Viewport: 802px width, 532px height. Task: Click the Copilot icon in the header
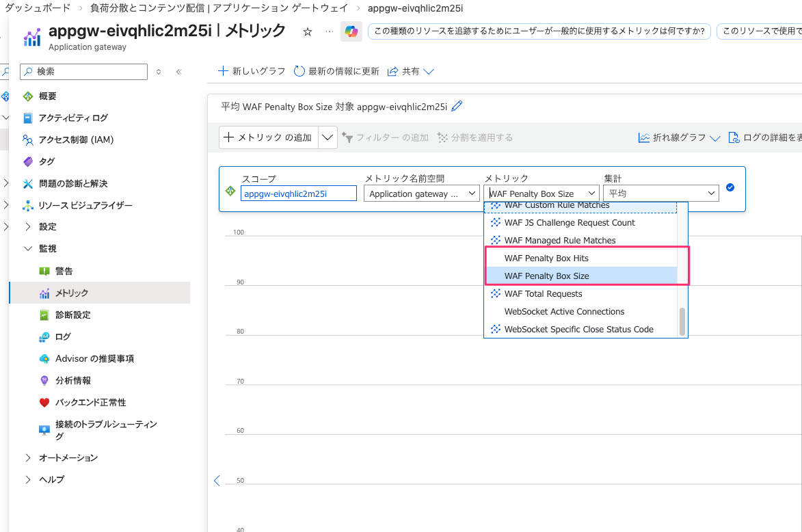(x=351, y=31)
